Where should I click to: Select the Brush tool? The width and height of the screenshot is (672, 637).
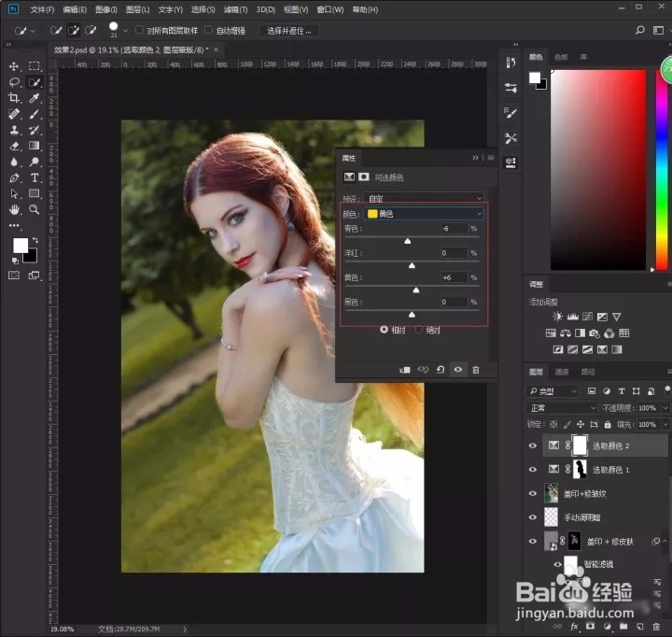(35, 114)
